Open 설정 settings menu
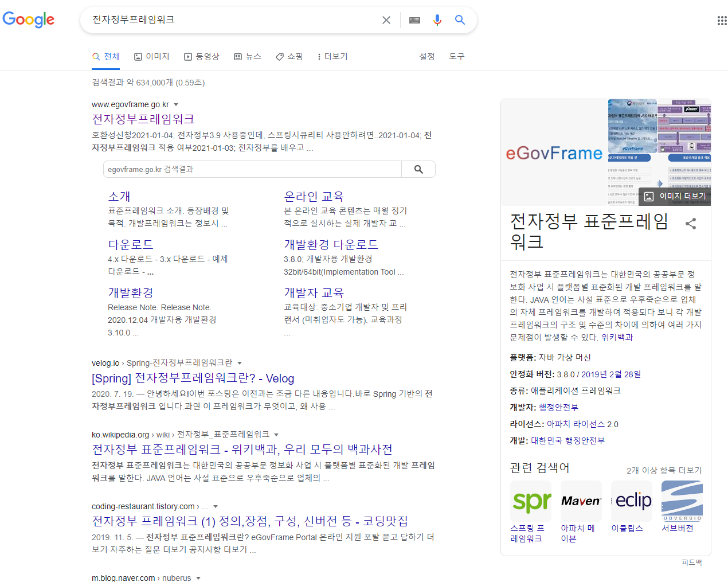Screen dimensions: 728x582 click(x=427, y=56)
